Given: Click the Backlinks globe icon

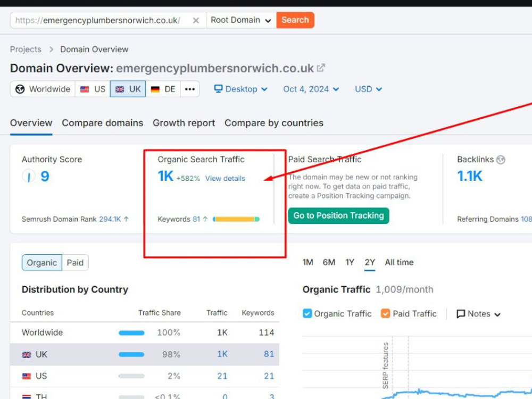Looking at the screenshot, I should (x=501, y=160).
